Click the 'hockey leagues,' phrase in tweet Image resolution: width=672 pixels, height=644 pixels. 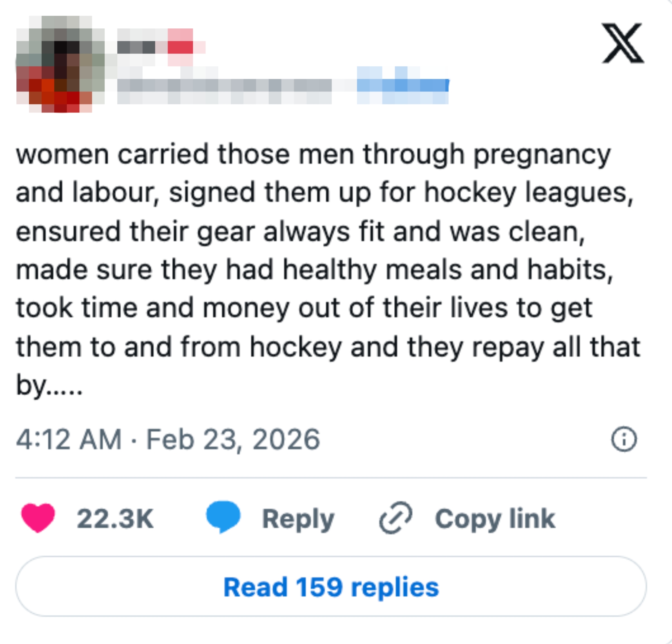click(x=528, y=193)
